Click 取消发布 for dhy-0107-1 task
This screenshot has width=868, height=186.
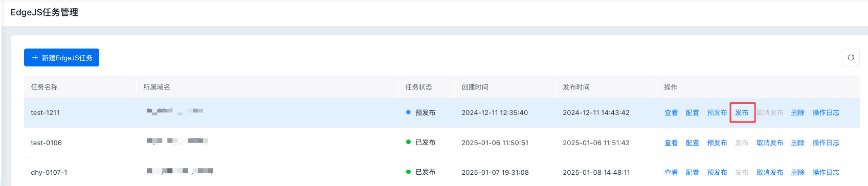(770, 173)
